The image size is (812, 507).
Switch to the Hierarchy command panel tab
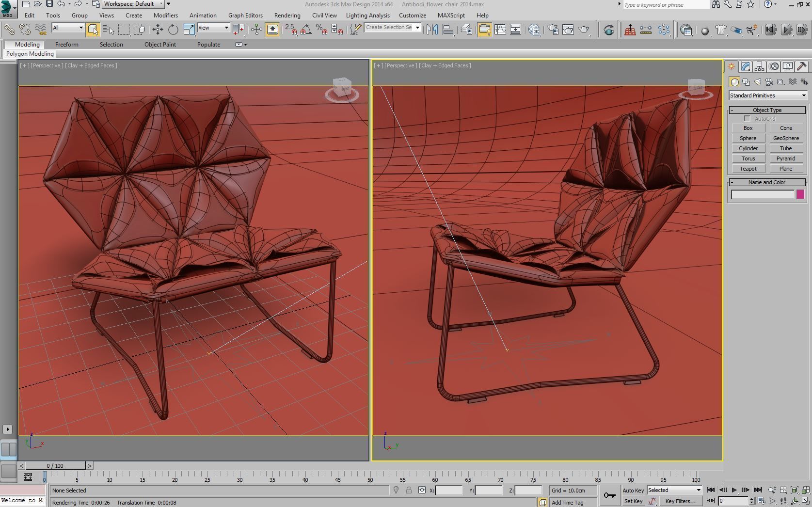coord(760,66)
